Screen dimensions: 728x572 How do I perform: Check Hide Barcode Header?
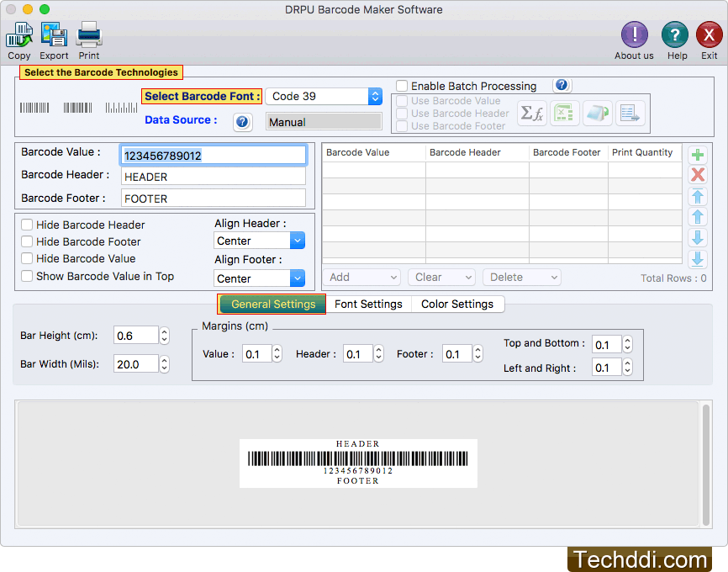(27, 225)
